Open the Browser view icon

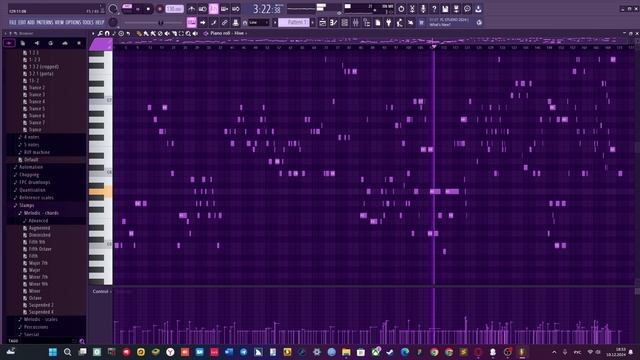coord(367,22)
